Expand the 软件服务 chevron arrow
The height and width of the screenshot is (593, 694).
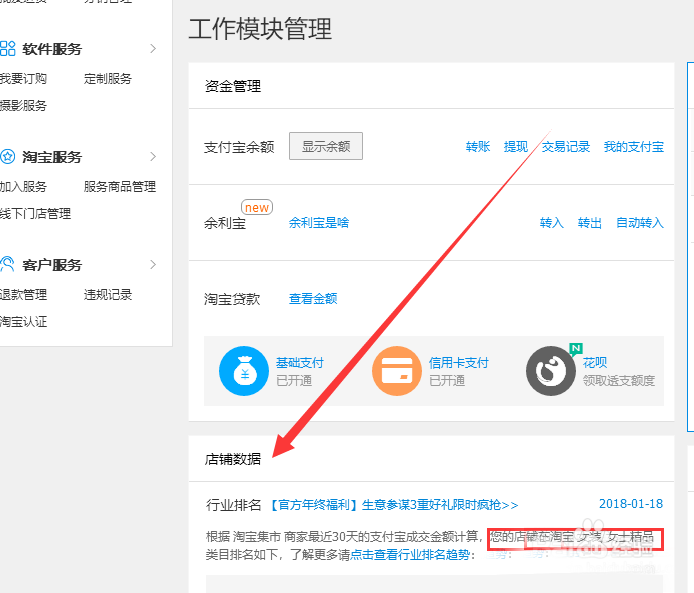(153, 49)
